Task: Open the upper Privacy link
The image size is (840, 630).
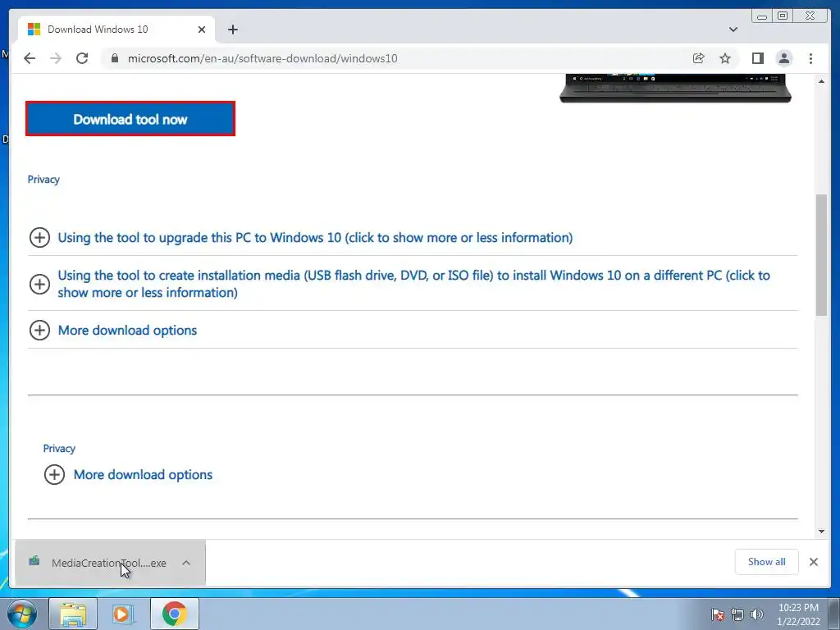Action: click(x=43, y=180)
